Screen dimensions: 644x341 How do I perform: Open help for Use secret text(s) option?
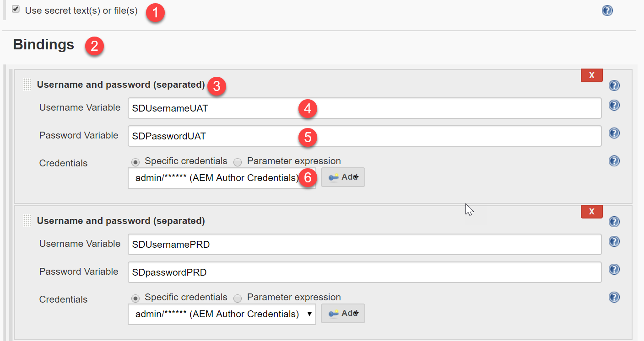607,11
